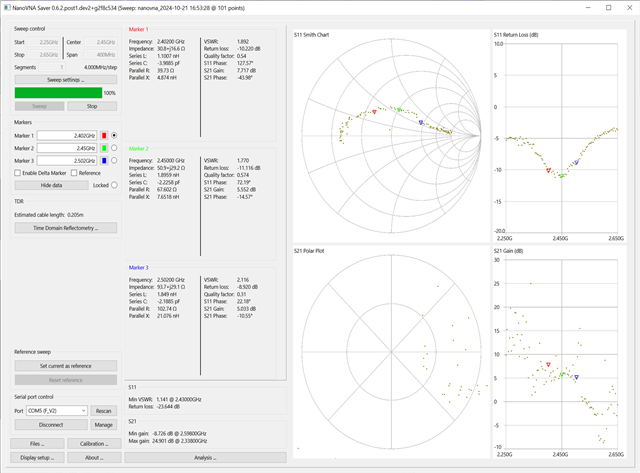This screenshot has height=473, width=640.
Task: Open the Calibration dialog
Action: click(94, 444)
